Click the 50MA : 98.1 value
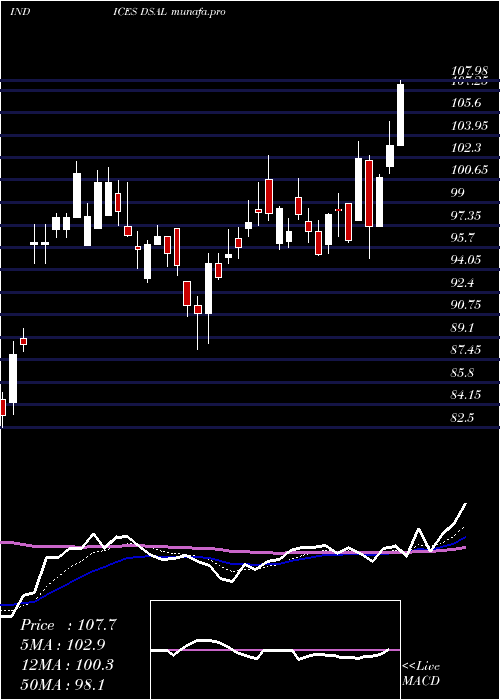Image resolution: width=500 pixels, height=700 pixels. (x=63, y=684)
